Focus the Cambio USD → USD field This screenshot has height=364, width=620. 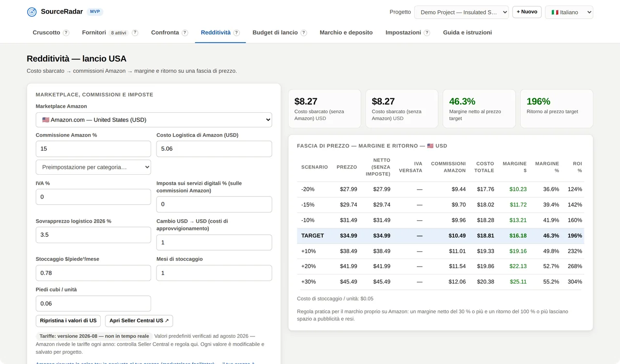(x=214, y=242)
